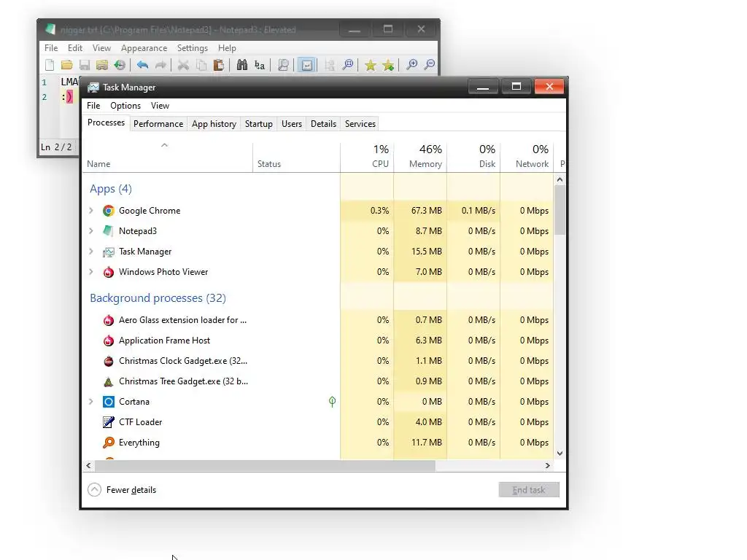Click the Zoom Out magnifier in Notepad3 toolbar
Viewport: 747px width, 560px height.
click(430, 65)
